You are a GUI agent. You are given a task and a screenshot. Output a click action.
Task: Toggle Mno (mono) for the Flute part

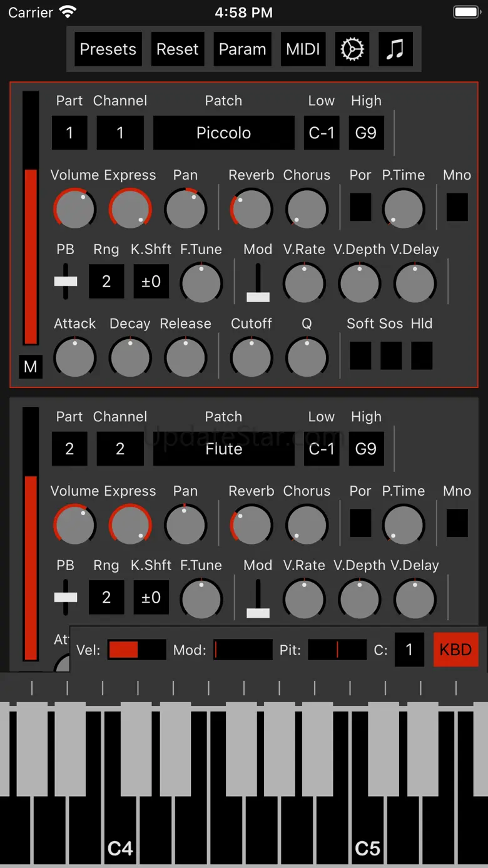click(457, 523)
